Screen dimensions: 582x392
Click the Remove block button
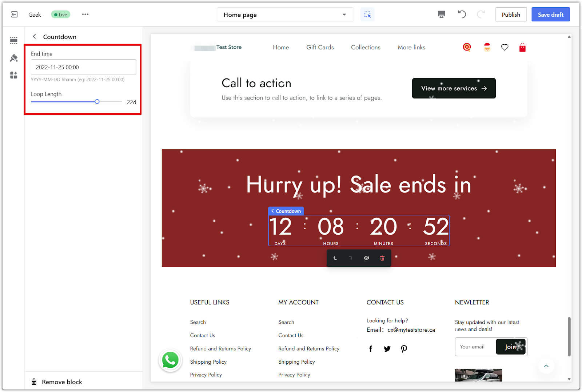tap(56, 382)
